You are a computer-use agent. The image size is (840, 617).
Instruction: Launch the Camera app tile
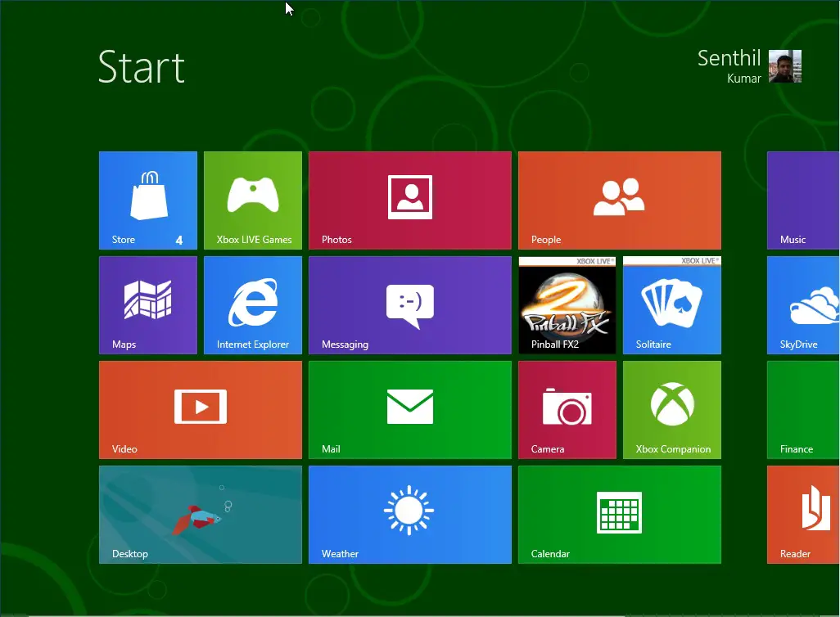(567, 409)
